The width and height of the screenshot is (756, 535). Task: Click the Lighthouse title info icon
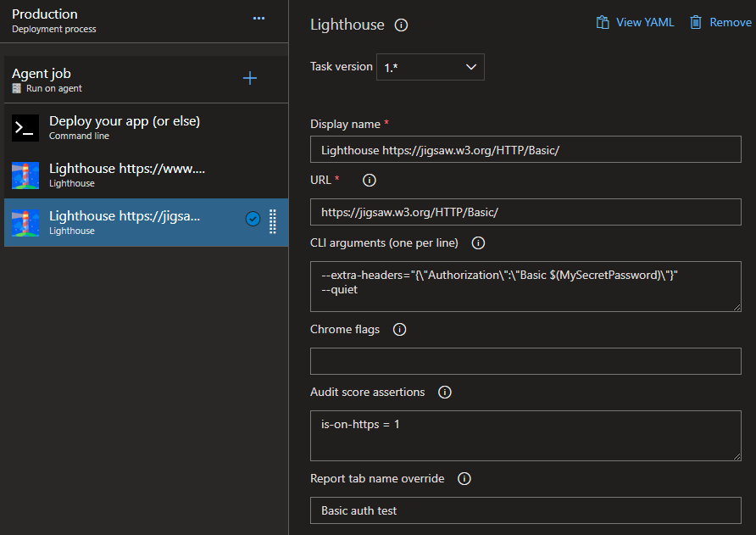401,25
